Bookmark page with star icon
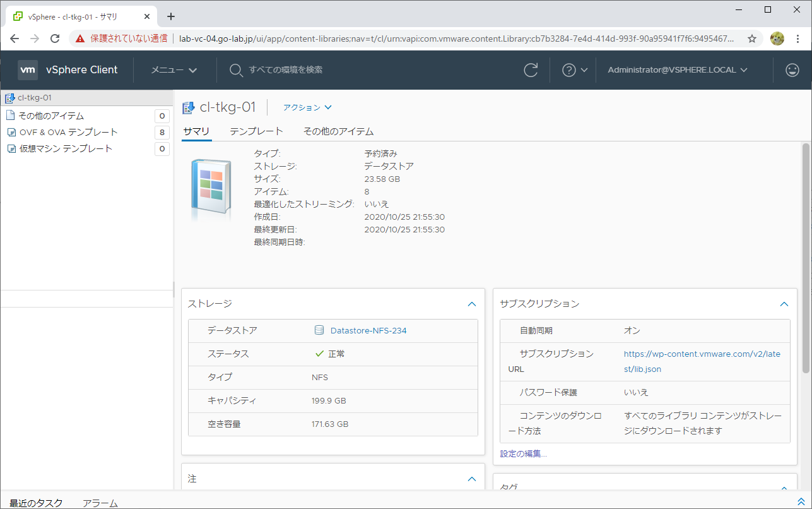812x509 pixels. click(752, 39)
